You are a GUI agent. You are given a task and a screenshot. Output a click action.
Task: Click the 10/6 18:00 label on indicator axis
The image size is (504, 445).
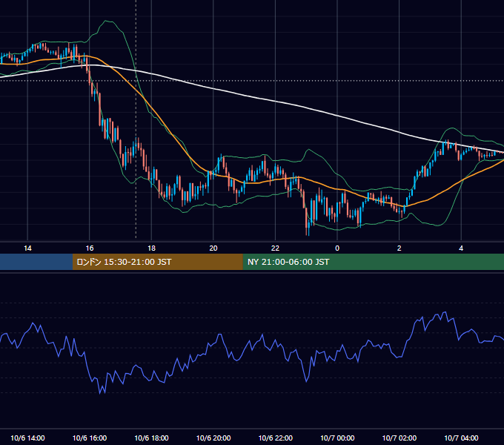(x=151, y=438)
